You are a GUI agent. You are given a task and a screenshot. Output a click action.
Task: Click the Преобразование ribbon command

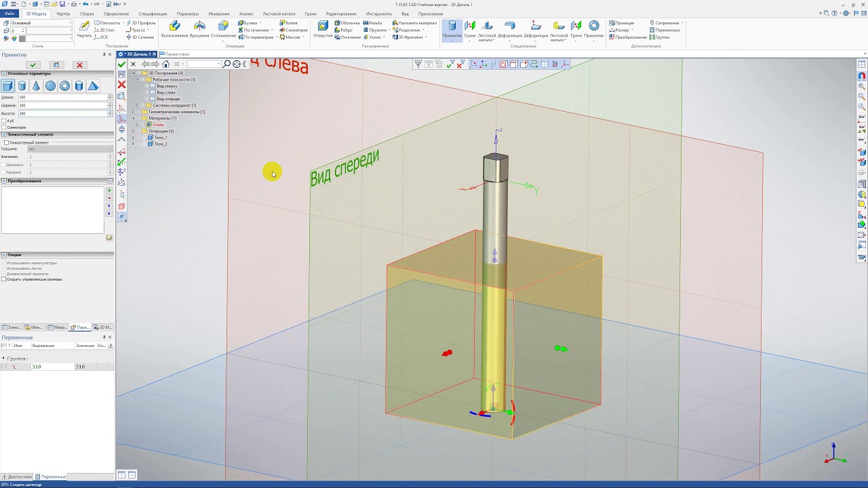(628, 37)
